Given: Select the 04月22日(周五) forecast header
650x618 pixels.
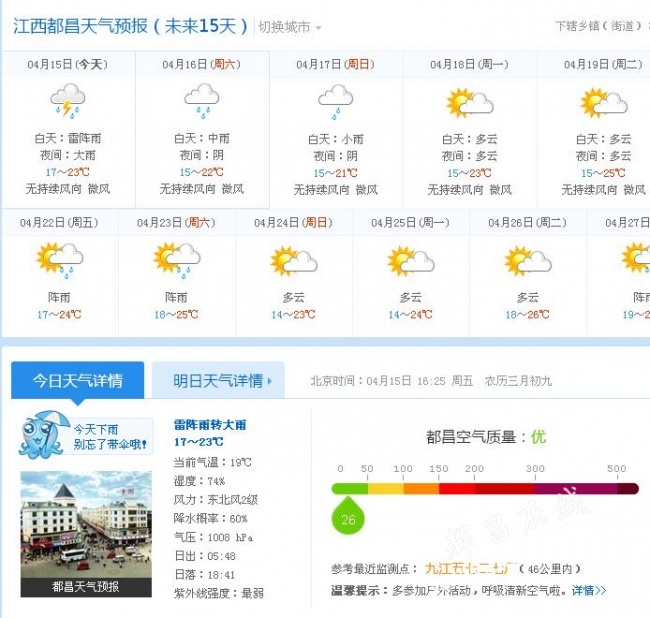Looking at the screenshot, I should click(x=60, y=223).
